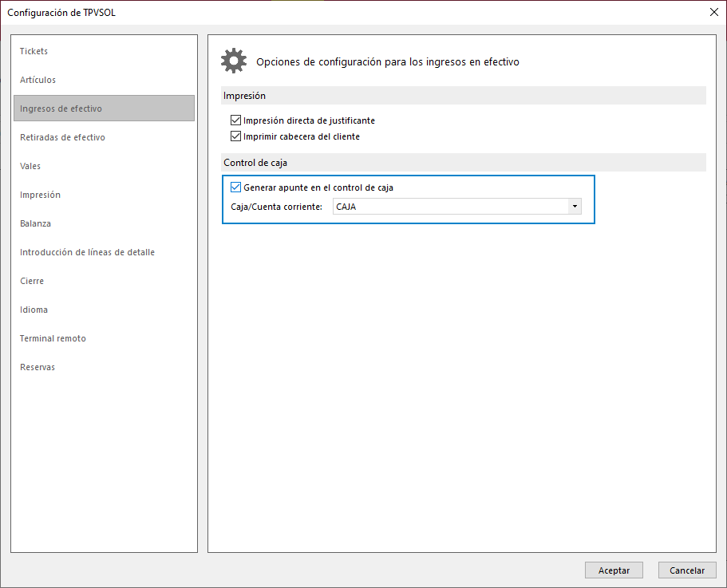
Task: Close the Configuración de TPVSOL window
Action: coord(714,12)
